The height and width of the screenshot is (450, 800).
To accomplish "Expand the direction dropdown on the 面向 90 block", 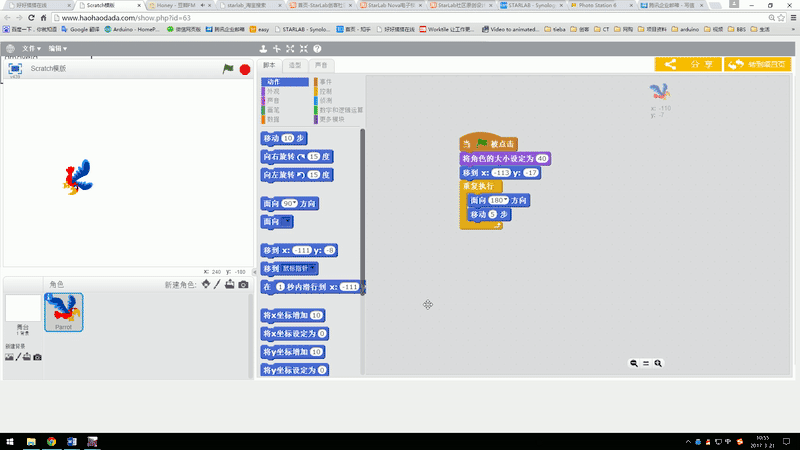I will tap(294, 203).
